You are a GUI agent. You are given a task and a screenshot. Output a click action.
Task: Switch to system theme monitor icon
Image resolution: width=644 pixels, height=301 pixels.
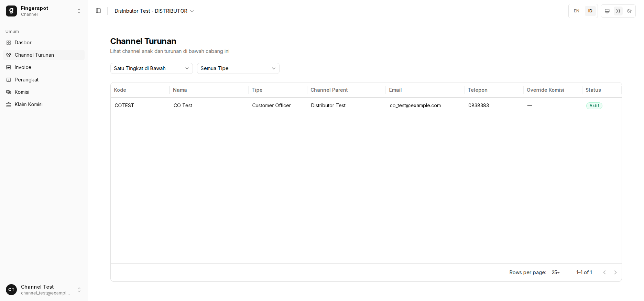607,11
